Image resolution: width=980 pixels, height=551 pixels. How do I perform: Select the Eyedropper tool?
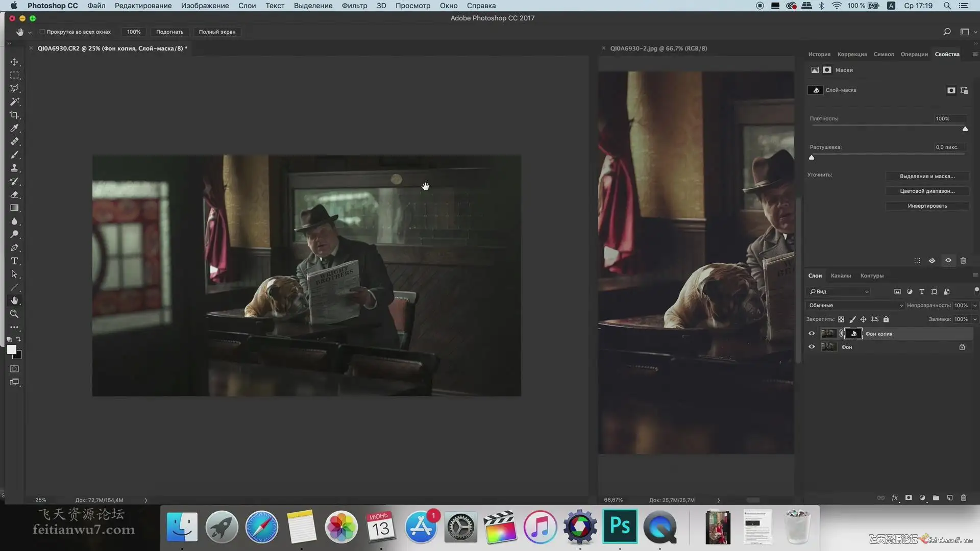pyautogui.click(x=14, y=128)
